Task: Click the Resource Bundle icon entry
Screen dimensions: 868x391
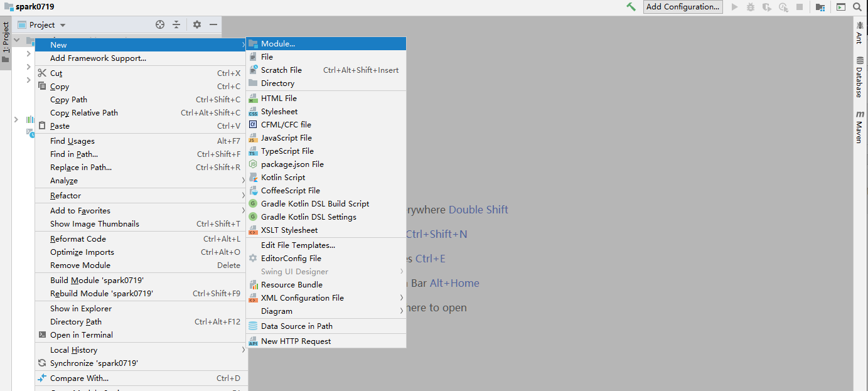Action: [x=253, y=285]
